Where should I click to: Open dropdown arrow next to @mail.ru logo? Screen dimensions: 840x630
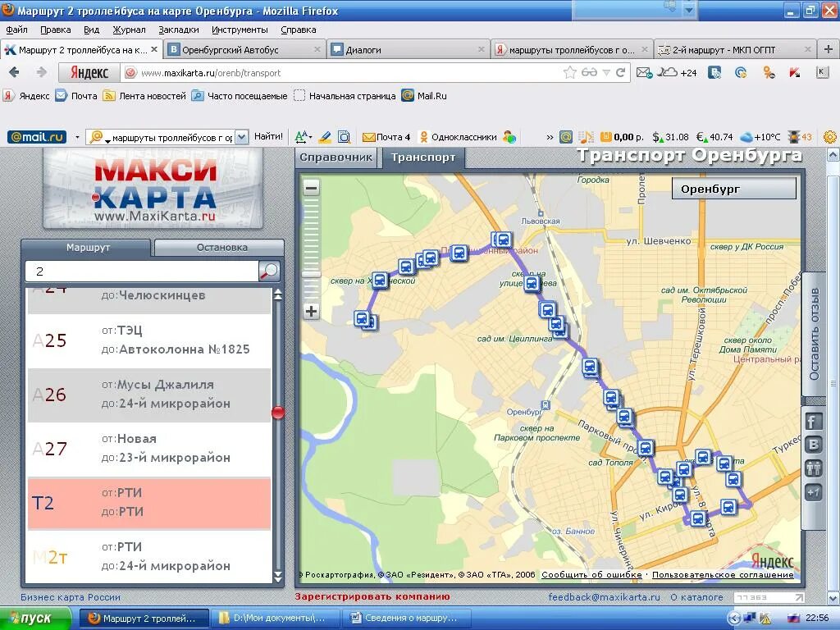77,137
